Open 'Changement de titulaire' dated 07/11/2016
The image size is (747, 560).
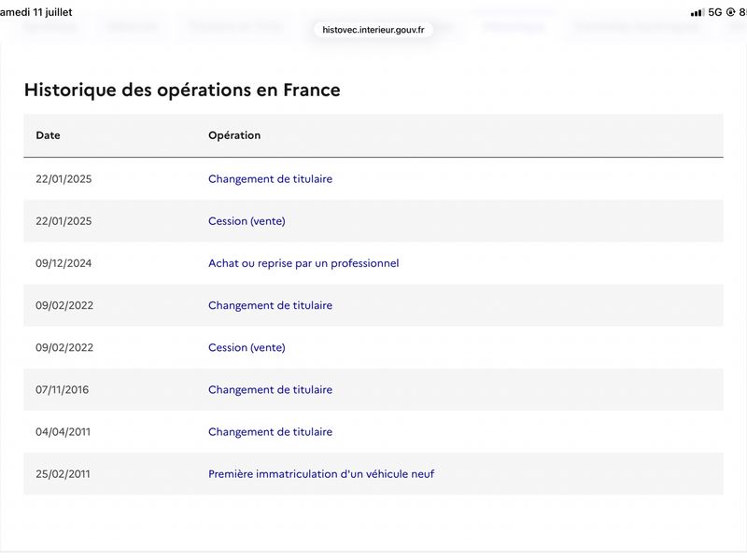click(270, 389)
